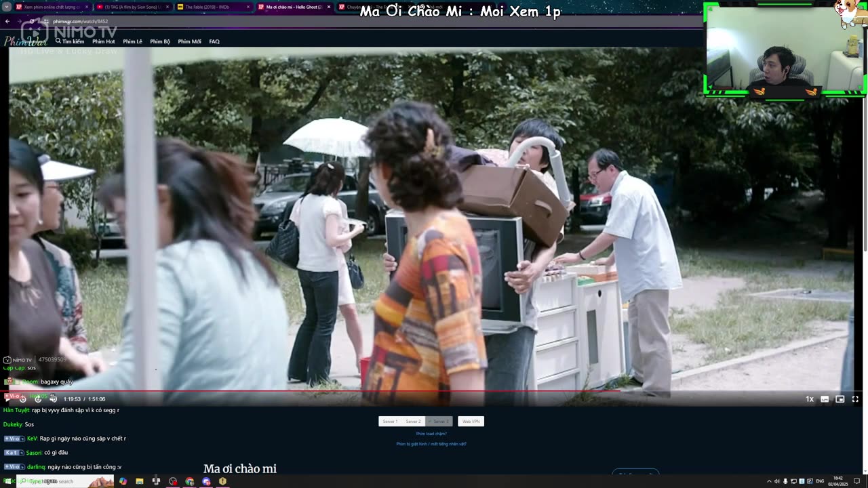Screen dimensions: 868x488
Task: Enter fullscreen with the player icon
Action: click(855, 399)
